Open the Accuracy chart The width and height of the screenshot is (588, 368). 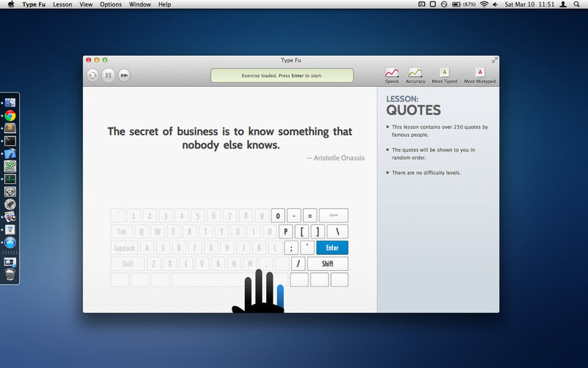(x=415, y=75)
